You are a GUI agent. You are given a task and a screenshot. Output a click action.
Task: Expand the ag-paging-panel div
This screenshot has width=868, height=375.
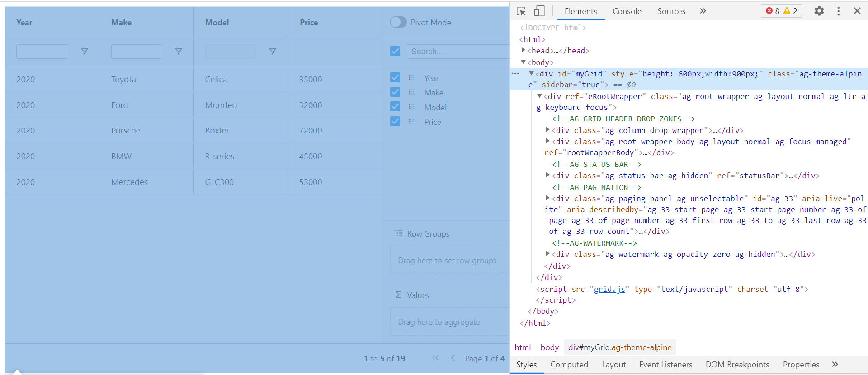[x=547, y=198]
